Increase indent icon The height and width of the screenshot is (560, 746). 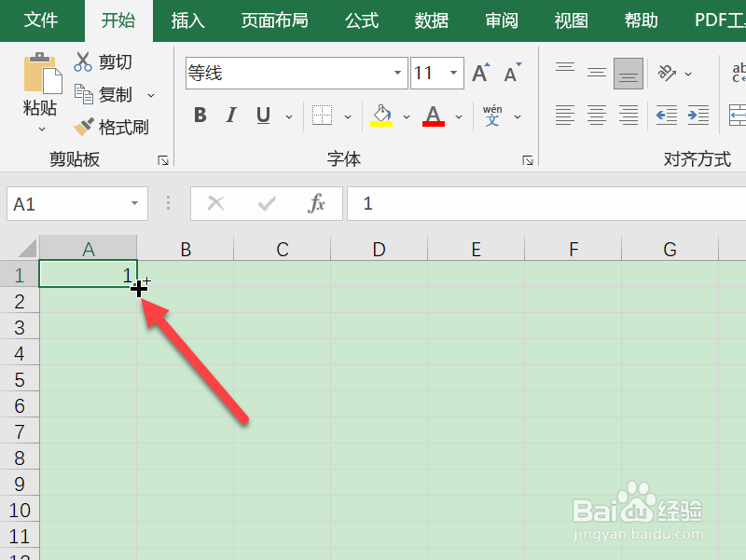click(x=698, y=115)
